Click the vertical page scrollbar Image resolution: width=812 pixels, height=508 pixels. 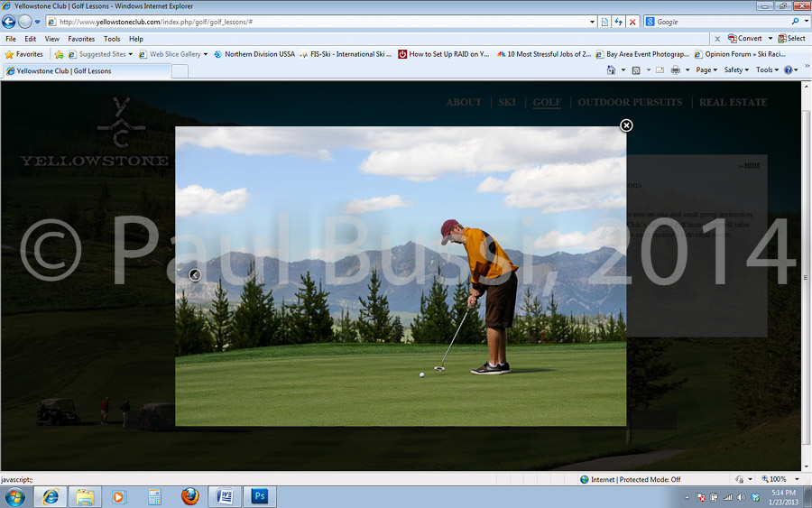807,278
